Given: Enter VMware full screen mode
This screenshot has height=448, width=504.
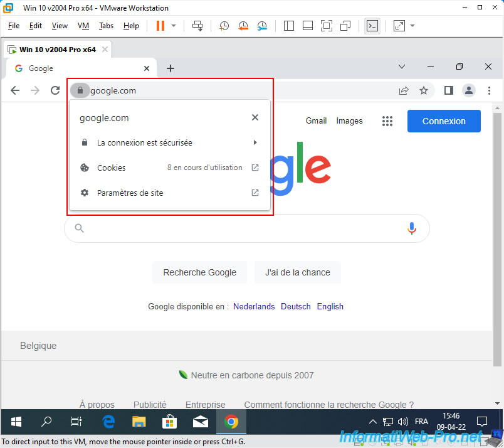Looking at the screenshot, I should point(327,26).
